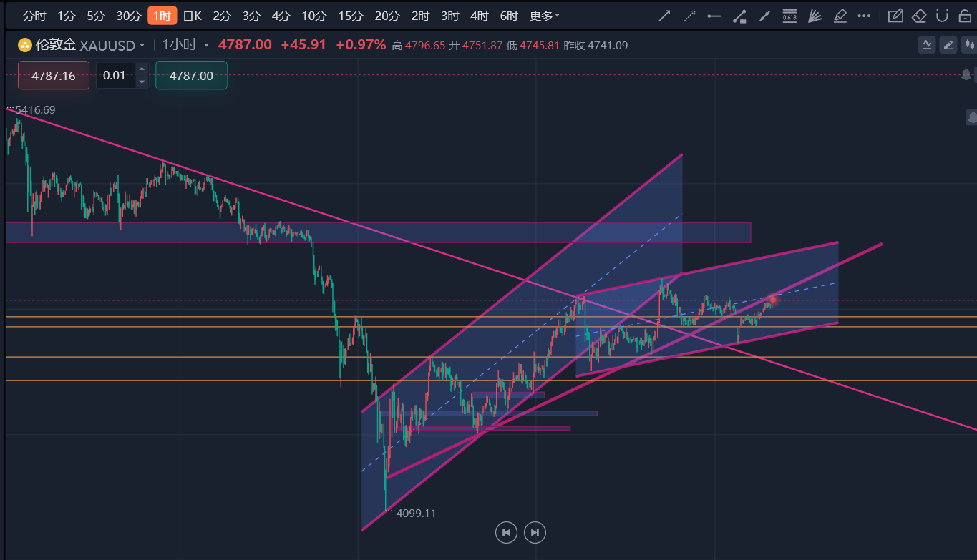Toggle the price alert bell
This screenshot has width=977, height=560.
[x=967, y=74]
